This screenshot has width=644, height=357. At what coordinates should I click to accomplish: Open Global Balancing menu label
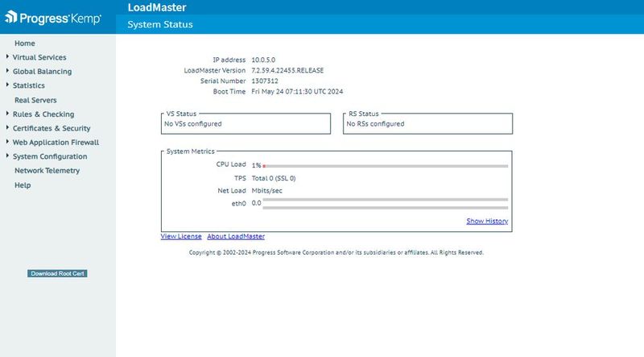coord(43,71)
